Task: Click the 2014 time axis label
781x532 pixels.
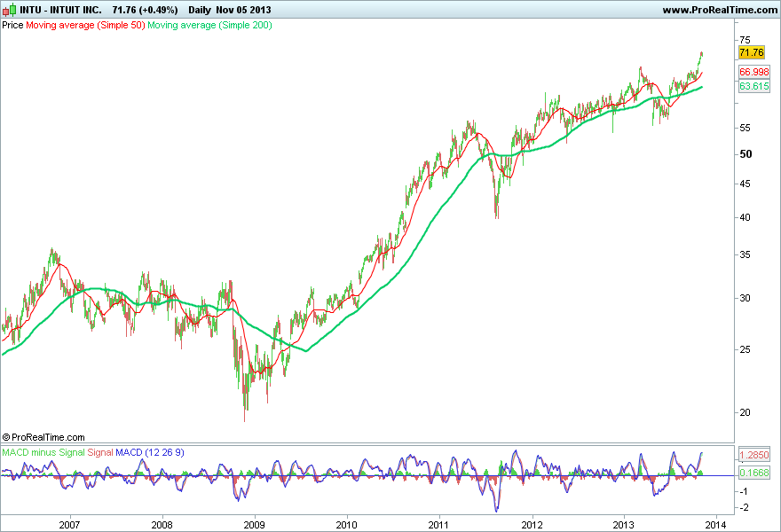Action: (x=716, y=525)
